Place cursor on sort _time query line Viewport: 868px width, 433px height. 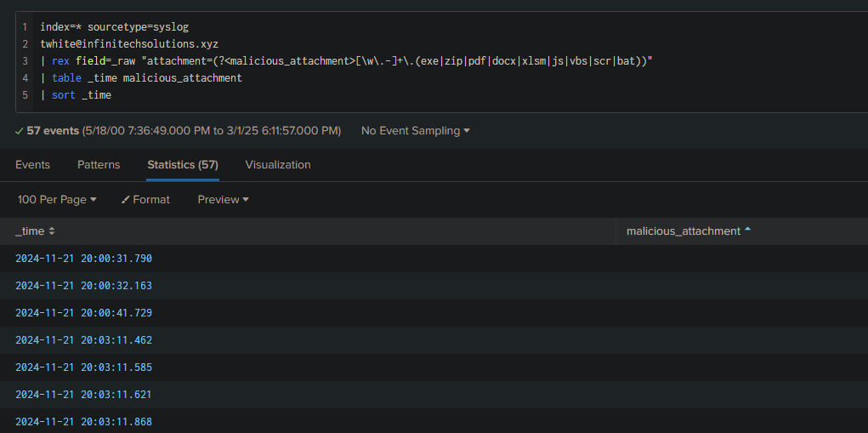point(76,95)
